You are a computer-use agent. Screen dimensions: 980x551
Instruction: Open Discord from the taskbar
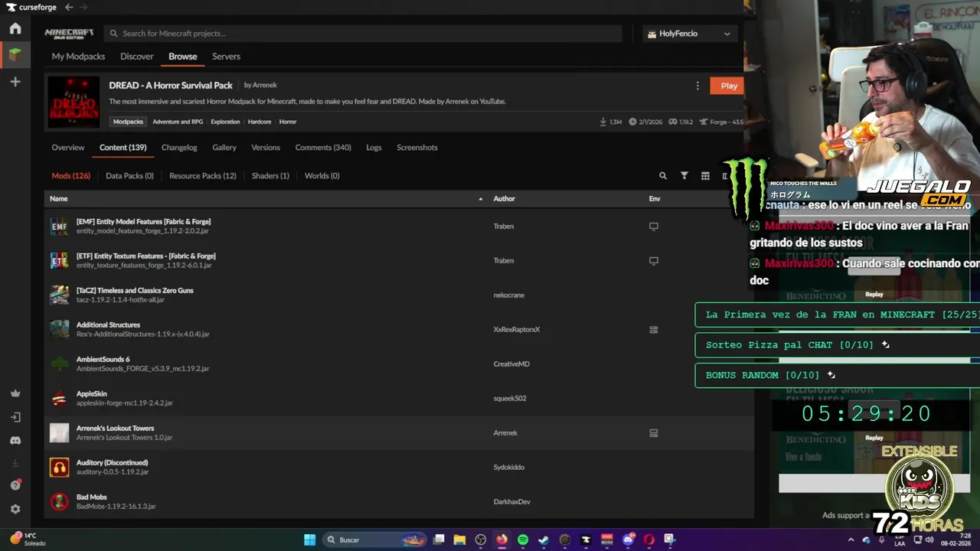click(629, 540)
